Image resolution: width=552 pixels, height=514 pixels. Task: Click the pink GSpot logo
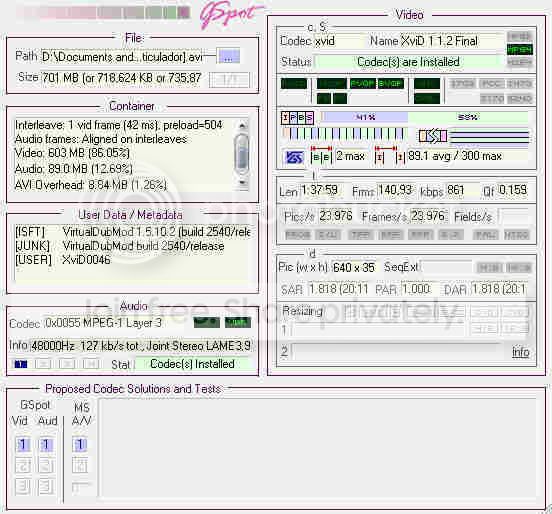pos(231,14)
